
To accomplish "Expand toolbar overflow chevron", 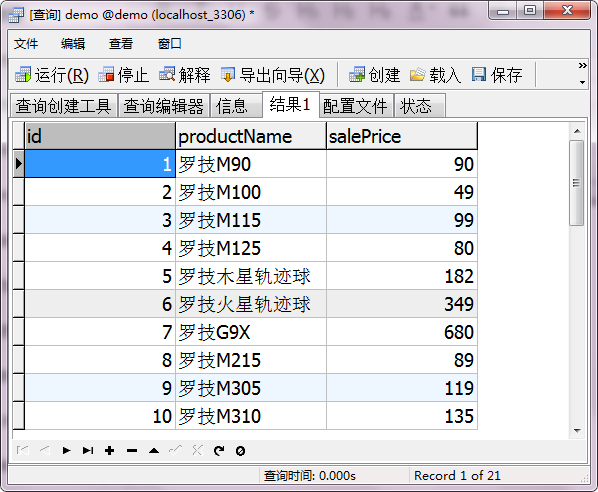I will coord(582,66).
